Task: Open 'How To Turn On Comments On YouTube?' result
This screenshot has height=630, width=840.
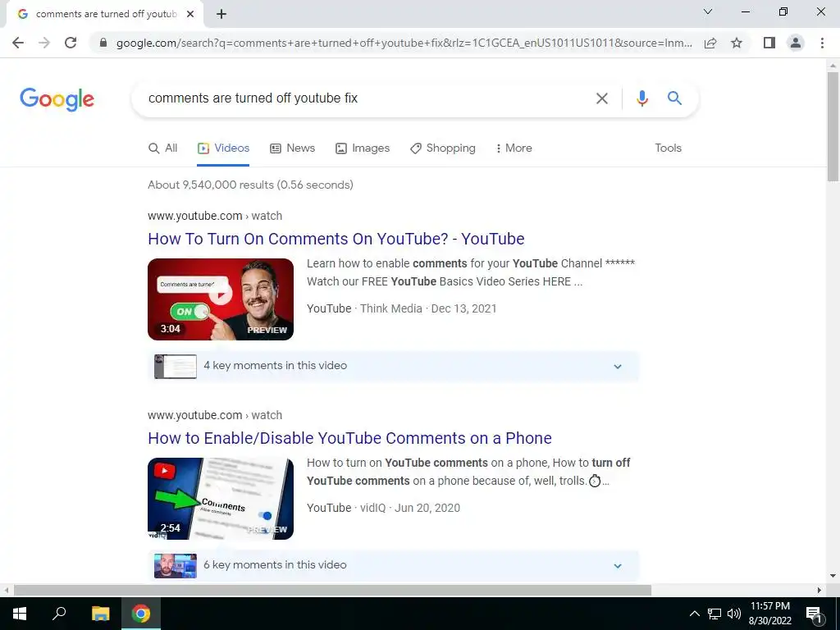Action: (x=336, y=239)
